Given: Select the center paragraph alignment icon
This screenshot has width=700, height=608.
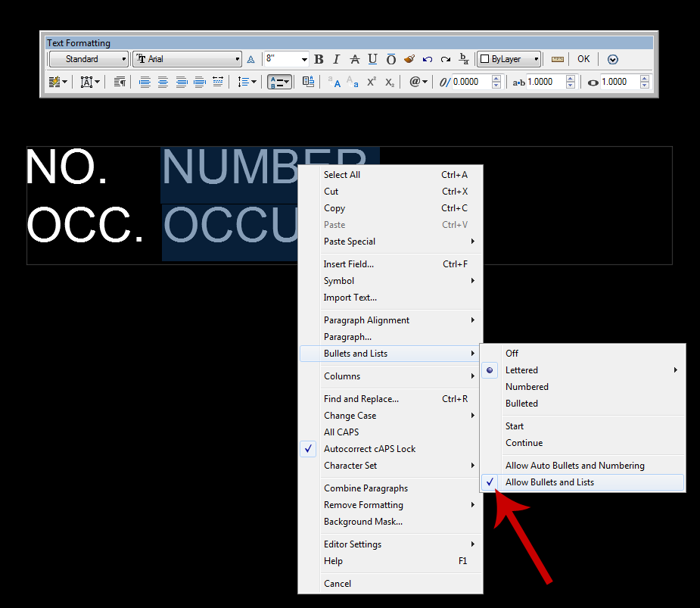Looking at the screenshot, I should point(163,82).
